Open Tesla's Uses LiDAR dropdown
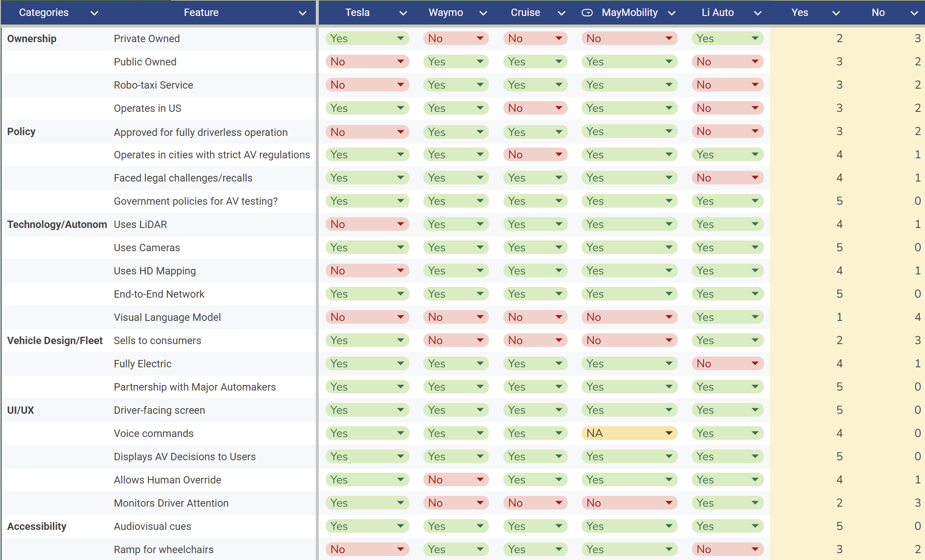 click(x=401, y=224)
